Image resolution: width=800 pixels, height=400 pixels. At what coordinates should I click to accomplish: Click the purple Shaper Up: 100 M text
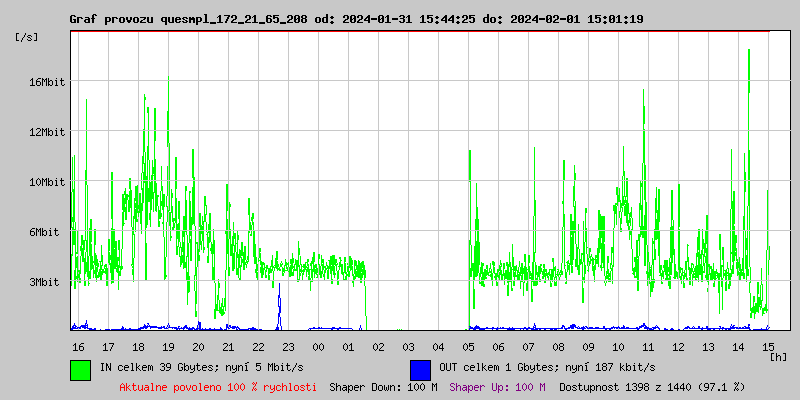(497, 387)
